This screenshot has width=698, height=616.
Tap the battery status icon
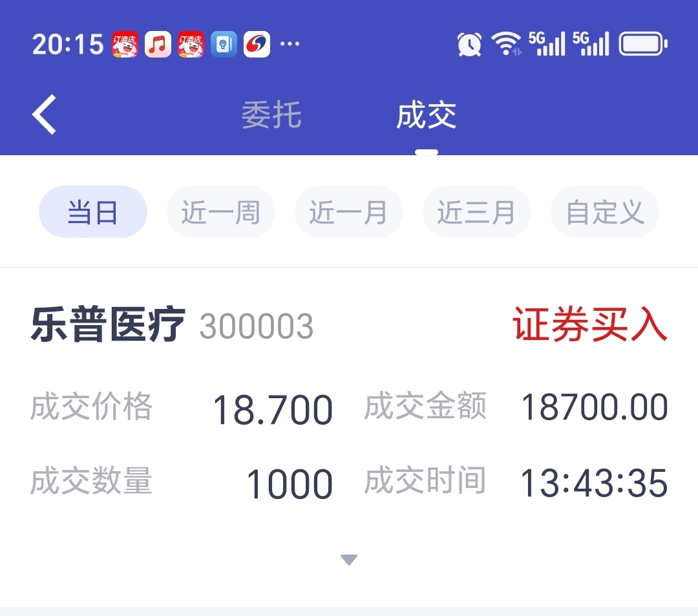(643, 44)
